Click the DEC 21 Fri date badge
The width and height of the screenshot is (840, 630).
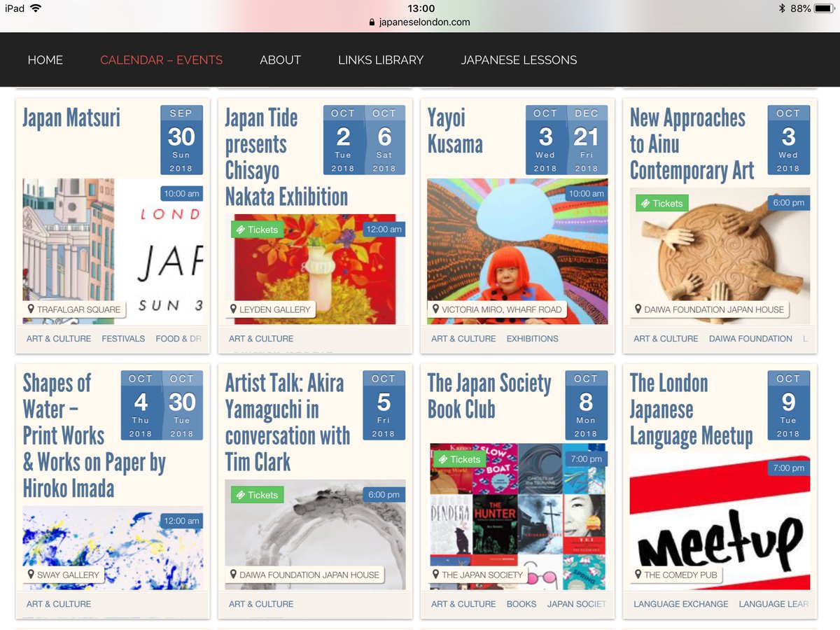click(587, 140)
